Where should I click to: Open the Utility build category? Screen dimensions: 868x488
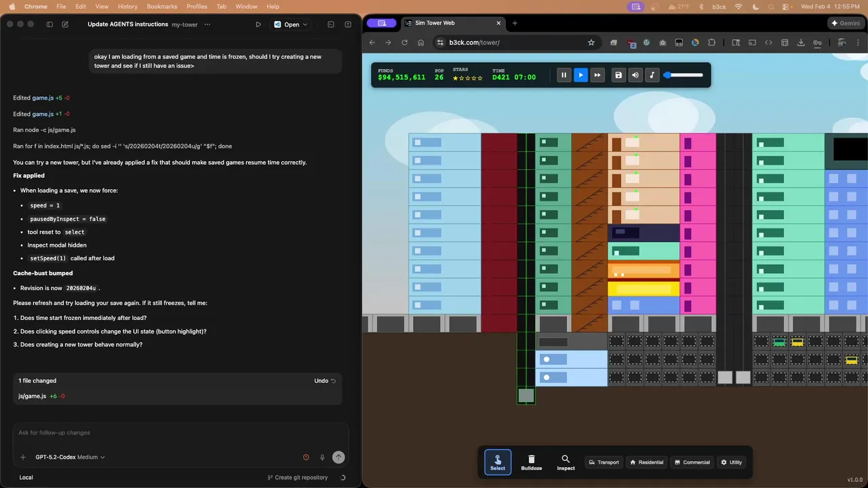pyautogui.click(x=731, y=462)
